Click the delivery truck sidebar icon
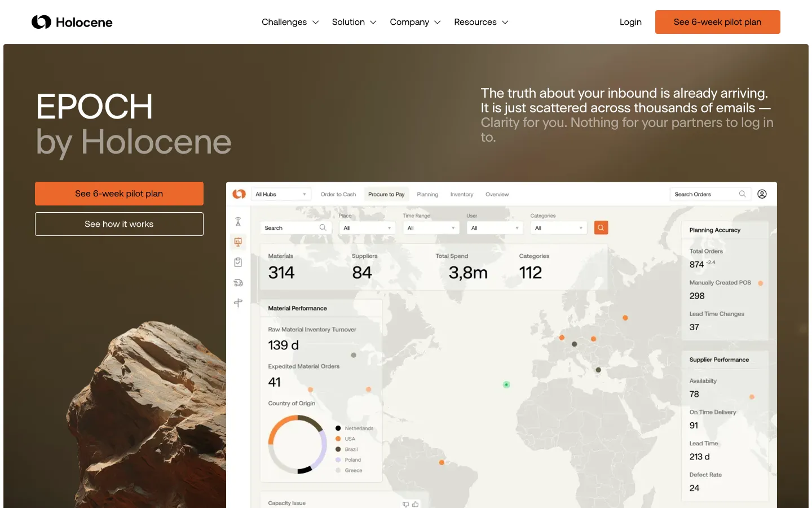The height and width of the screenshot is (508, 812). [x=238, y=283]
